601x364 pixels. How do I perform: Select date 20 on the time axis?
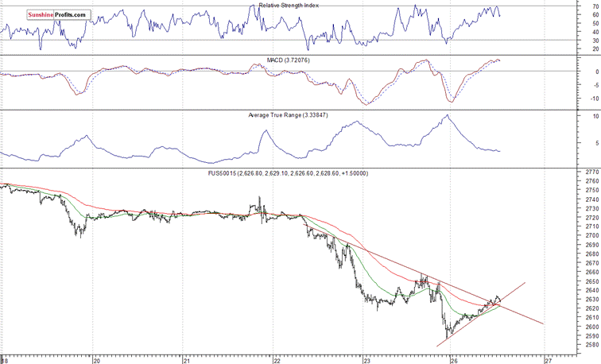click(x=95, y=358)
